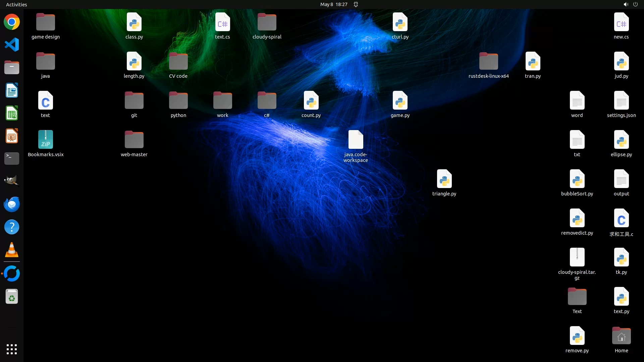Launch GIMP from the dock
This screenshot has width=644, height=362.
click(12, 181)
